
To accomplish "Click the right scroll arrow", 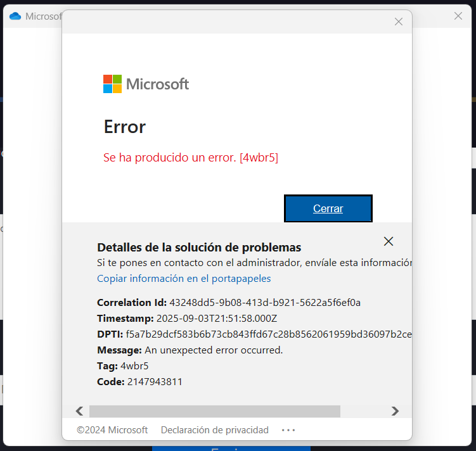I will tap(395, 411).
